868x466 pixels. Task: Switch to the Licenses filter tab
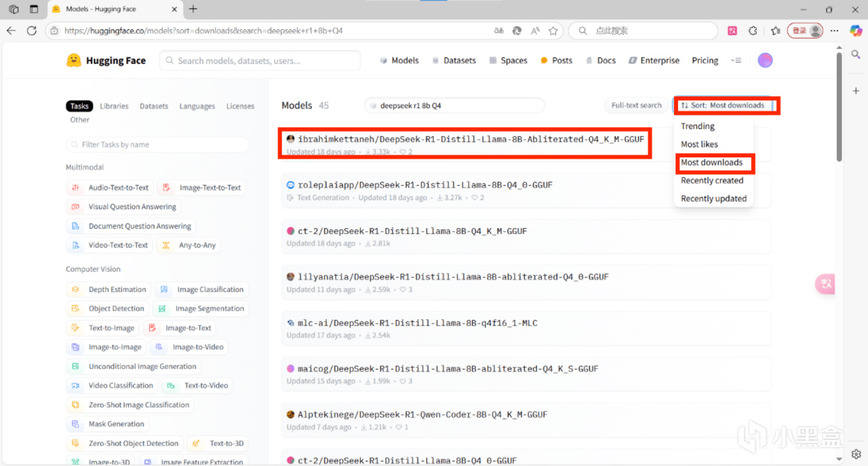pyautogui.click(x=240, y=106)
